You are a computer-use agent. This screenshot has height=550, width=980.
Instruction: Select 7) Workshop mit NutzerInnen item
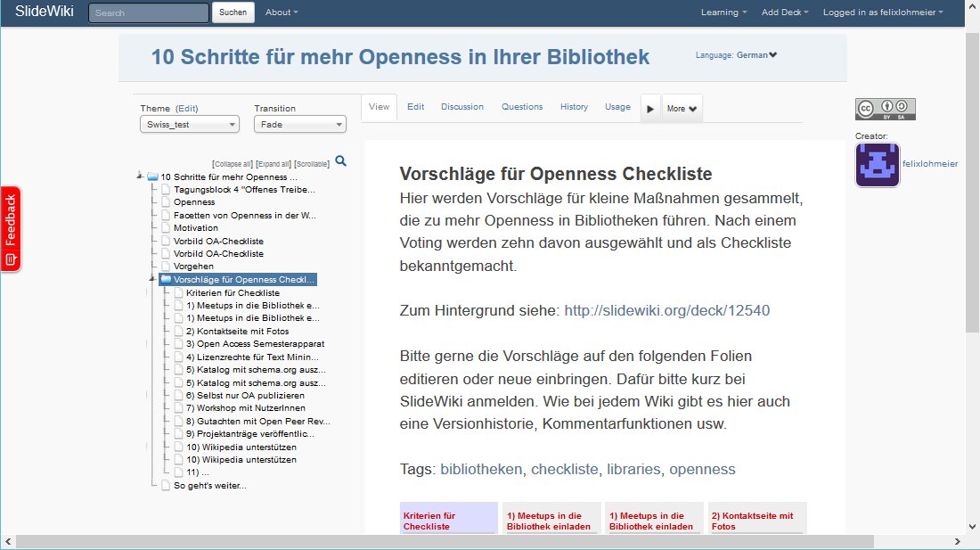(x=246, y=408)
